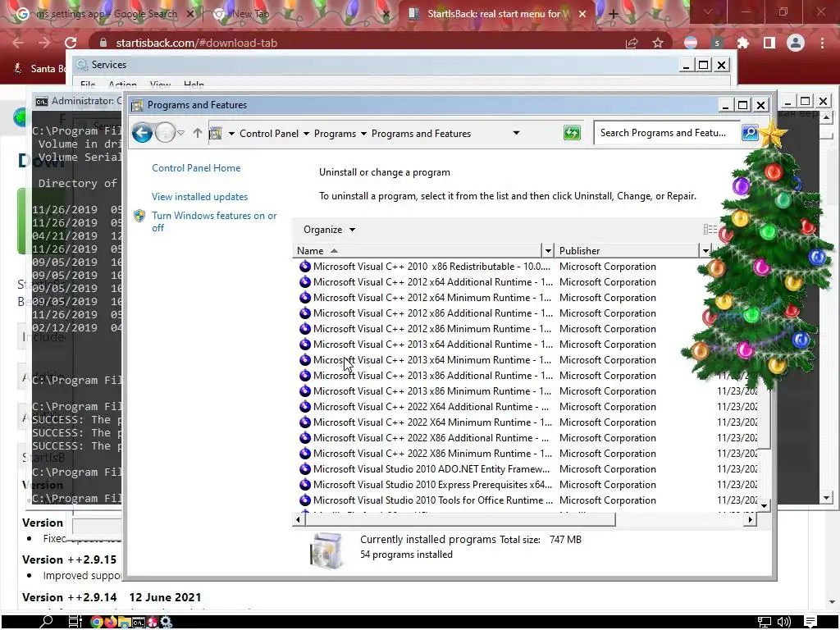Screen dimensions: 840x630
Task: Click Programs in the breadcrumb
Action: coord(335,134)
